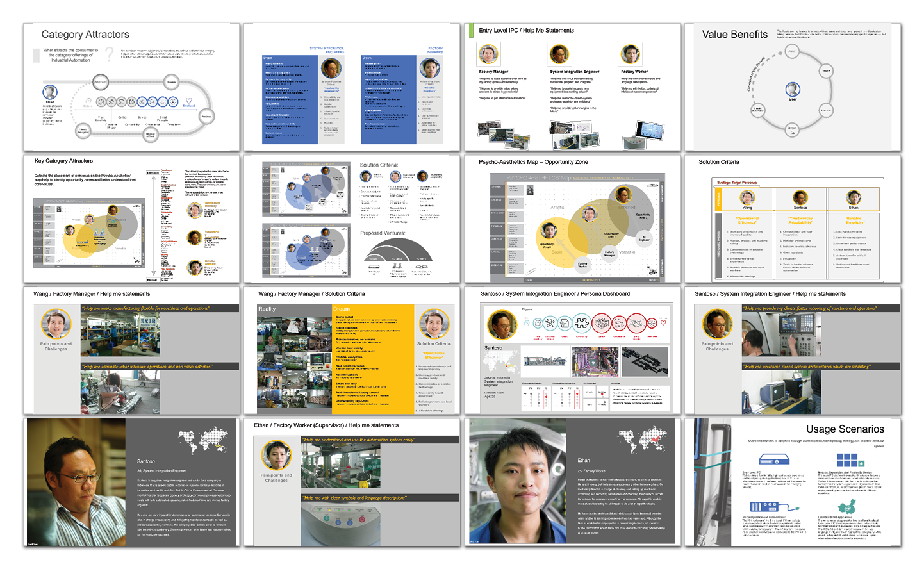Click the "Wang / Factory Manager / Help me statements" title

click(92, 294)
